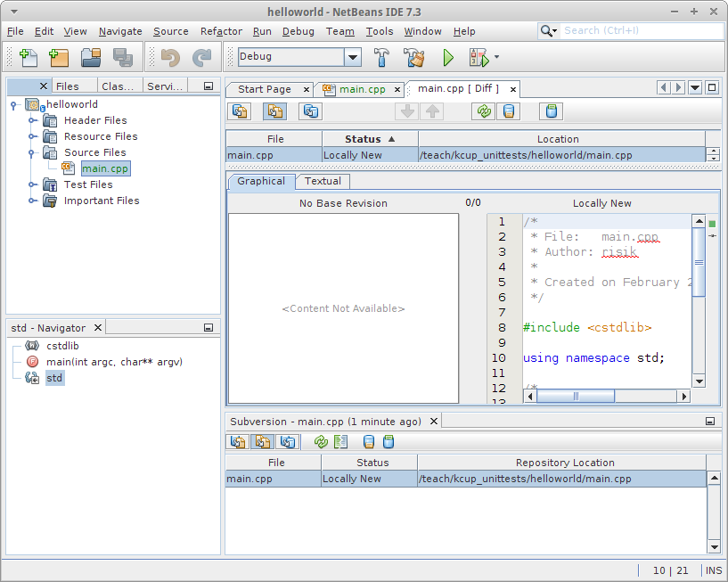Open the Team menu
The image size is (728, 582).
pyautogui.click(x=339, y=31)
